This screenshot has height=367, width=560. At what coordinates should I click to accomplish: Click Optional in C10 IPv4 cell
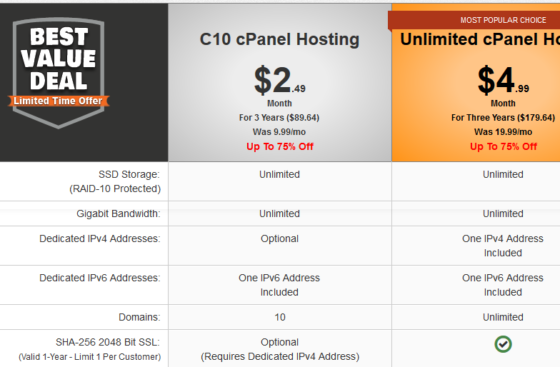tap(280, 238)
